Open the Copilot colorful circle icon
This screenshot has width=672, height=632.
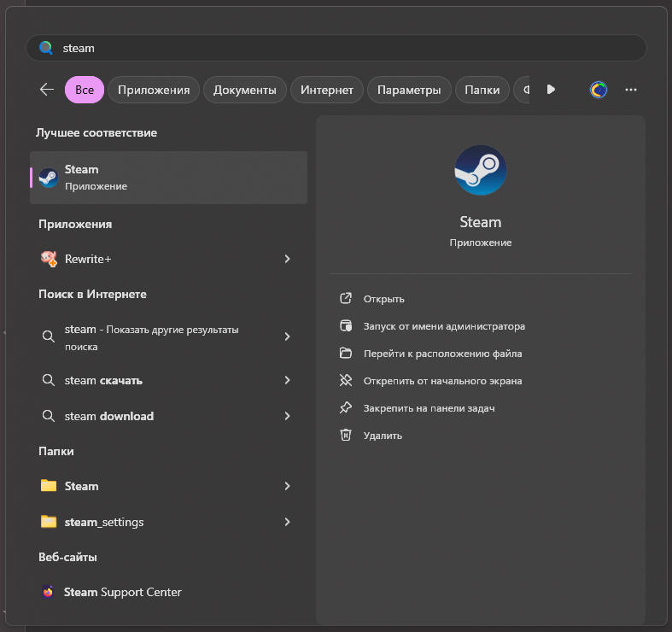coord(599,90)
